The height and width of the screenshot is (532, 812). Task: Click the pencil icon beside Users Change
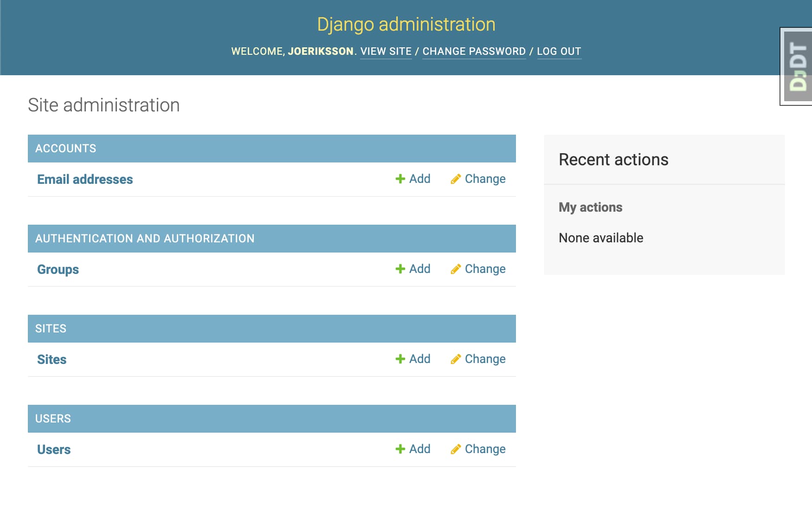coord(456,449)
